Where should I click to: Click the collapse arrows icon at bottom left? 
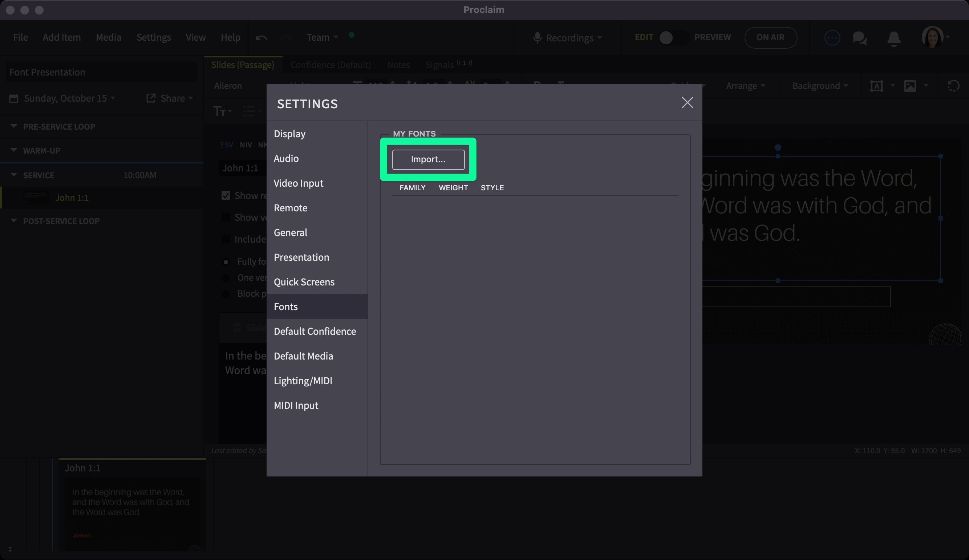coord(10,549)
